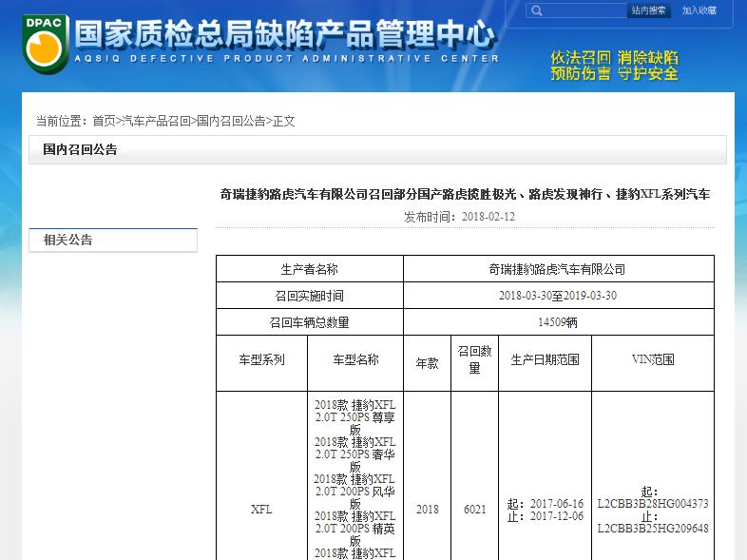Click the 依法召回 消除缺陷 slogan
Viewport: 747px width, 560px height.
pyautogui.click(x=614, y=57)
